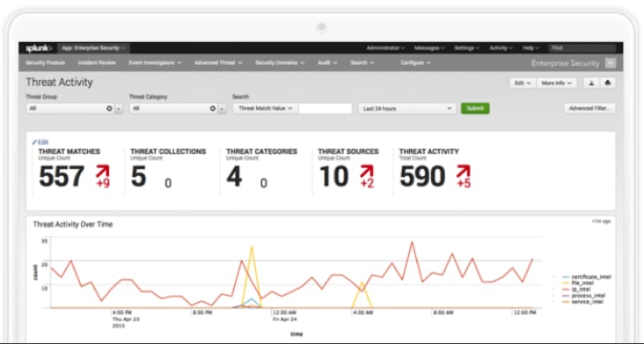Expand the Threat Group dropdown arrow
Image resolution: width=644 pixels, height=344 pixels.
pos(119,109)
